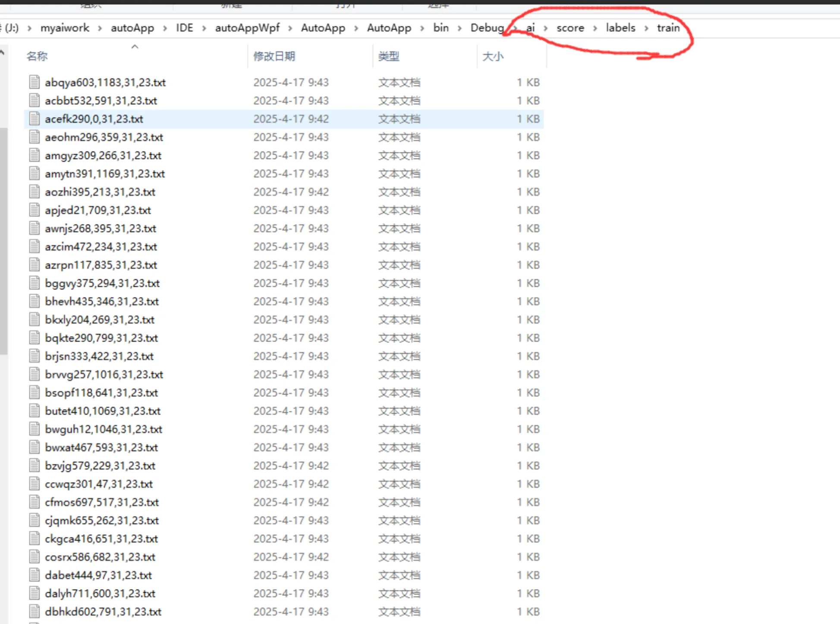
Task: Click file icon of acbbt532,591,31,23.txt
Action: (x=35, y=100)
